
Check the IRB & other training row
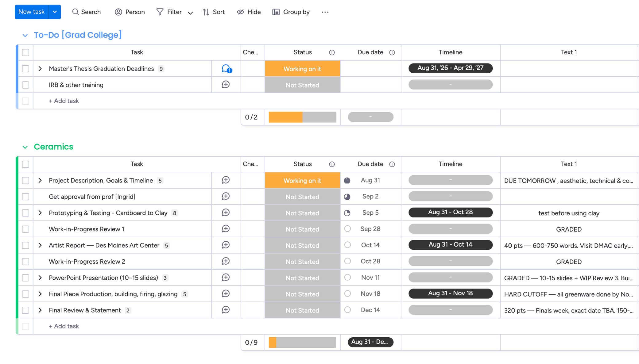tap(26, 85)
